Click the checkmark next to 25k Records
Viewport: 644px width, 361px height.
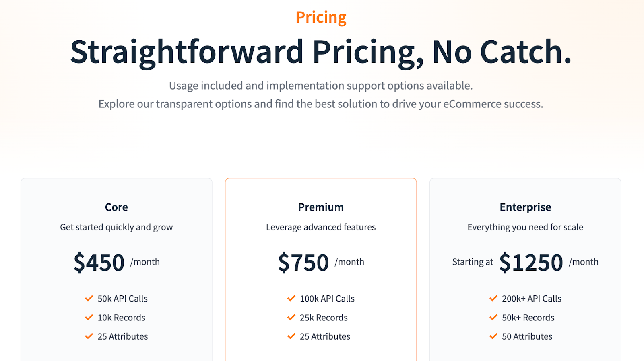coord(291,317)
